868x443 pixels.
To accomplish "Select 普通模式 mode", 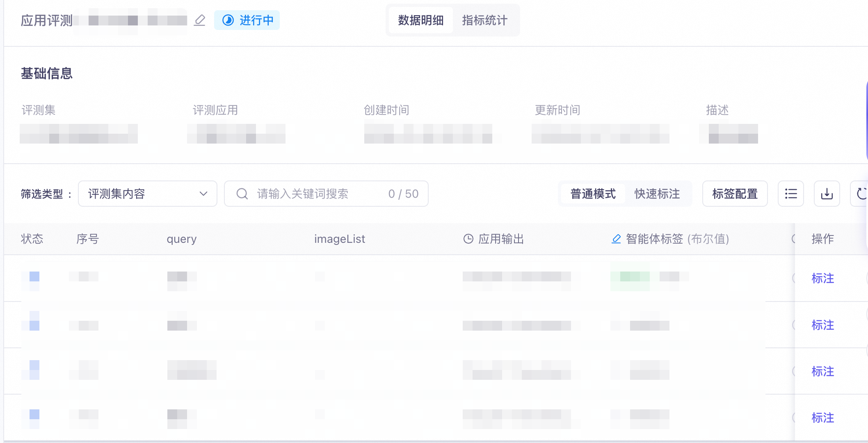I will point(593,194).
